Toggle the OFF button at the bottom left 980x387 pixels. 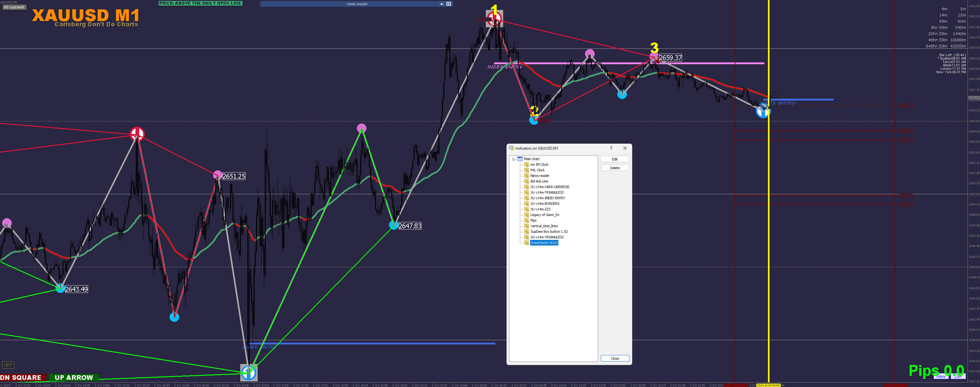coord(8,365)
